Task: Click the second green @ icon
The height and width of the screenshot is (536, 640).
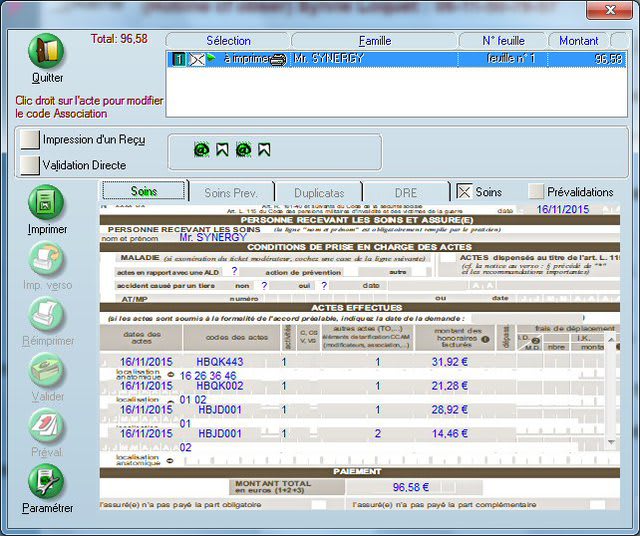Action: coord(243,149)
